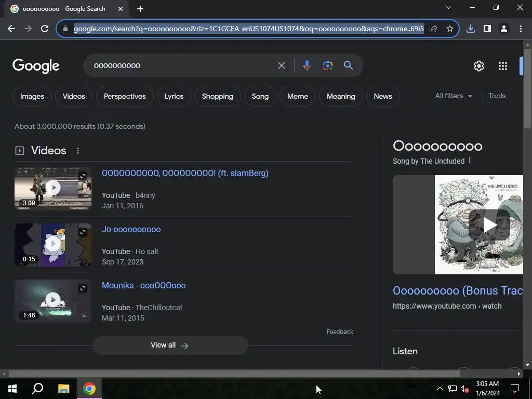This screenshot has height=399, width=532.
Task: Switch to the News filter
Action: coord(383,96)
